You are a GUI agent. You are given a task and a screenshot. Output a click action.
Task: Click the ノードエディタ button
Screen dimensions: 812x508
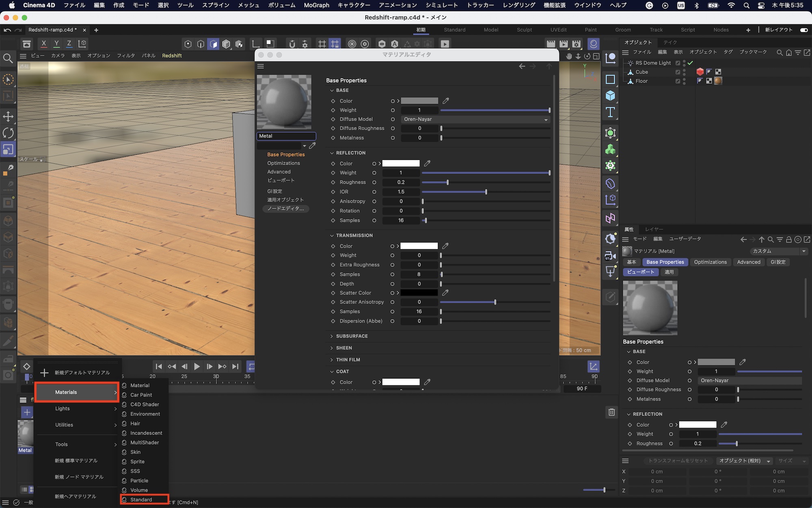285,208
